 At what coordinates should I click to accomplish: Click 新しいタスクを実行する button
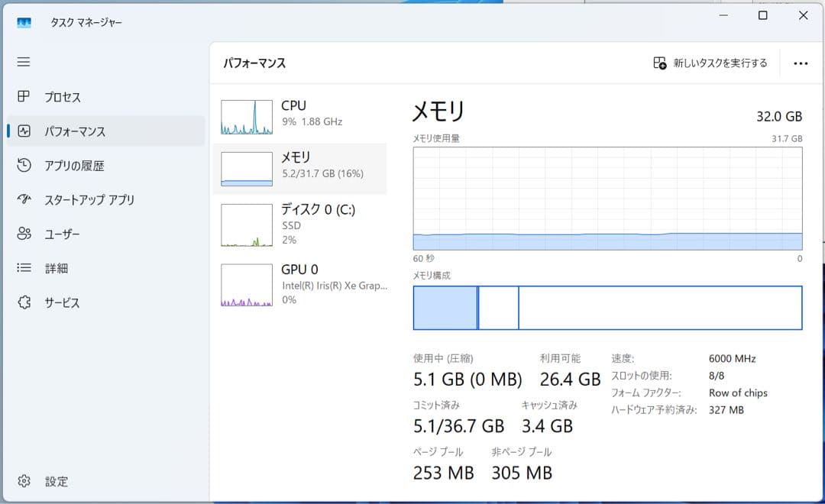pos(710,63)
